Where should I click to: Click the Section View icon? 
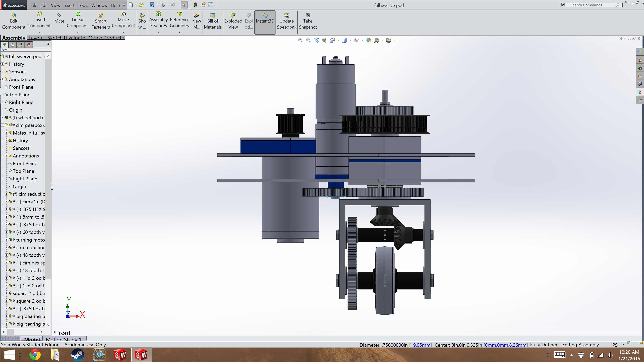324,40
